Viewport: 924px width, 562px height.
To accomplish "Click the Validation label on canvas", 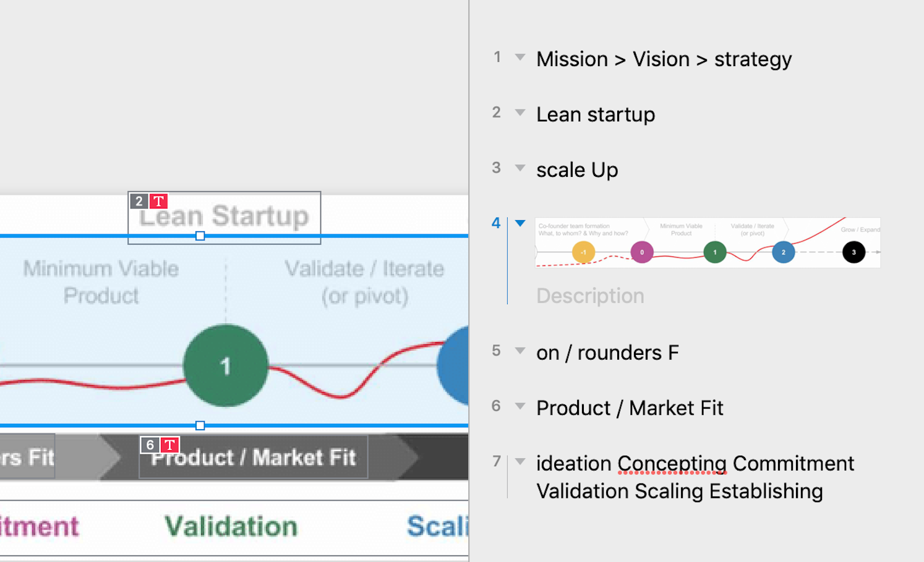I will point(231,527).
